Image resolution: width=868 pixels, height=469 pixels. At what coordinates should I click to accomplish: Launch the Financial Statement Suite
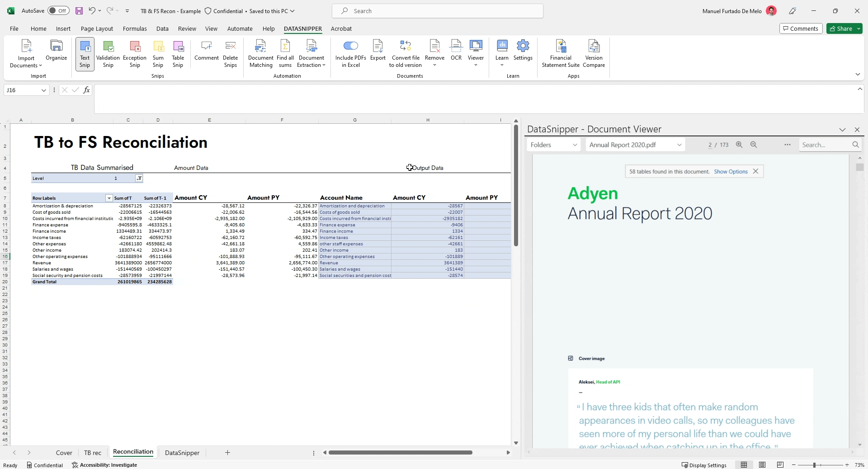(560, 53)
